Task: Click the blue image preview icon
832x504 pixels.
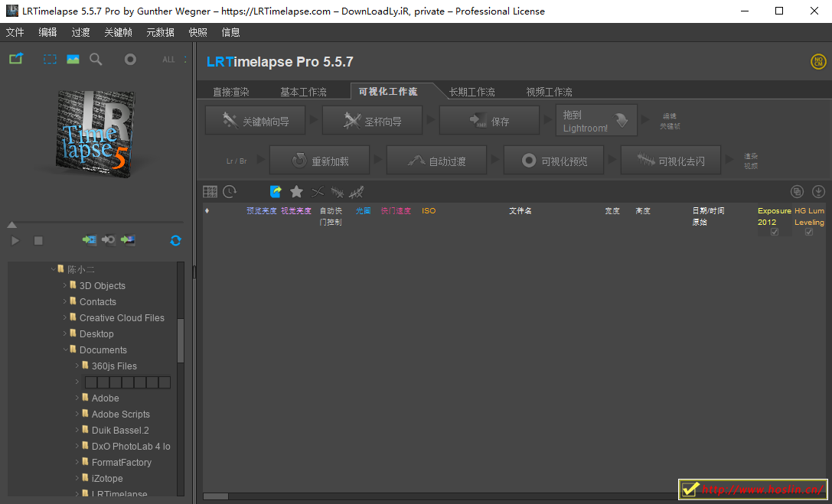Action: (x=73, y=60)
